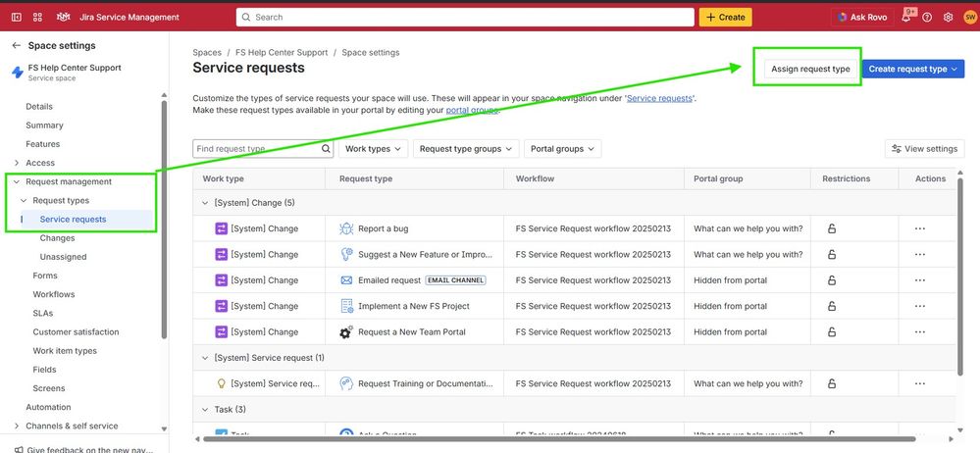Follow the portal groups link

pyautogui.click(x=472, y=110)
